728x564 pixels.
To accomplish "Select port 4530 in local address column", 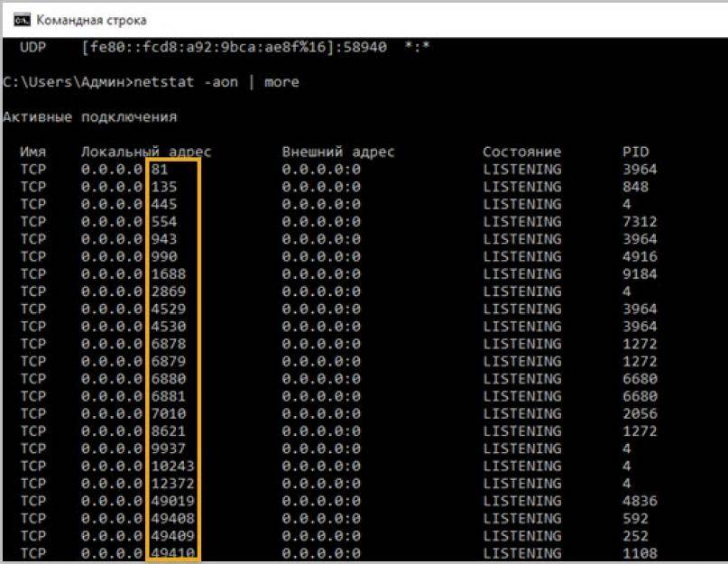I will pyautogui.click(x=168, y=327).
